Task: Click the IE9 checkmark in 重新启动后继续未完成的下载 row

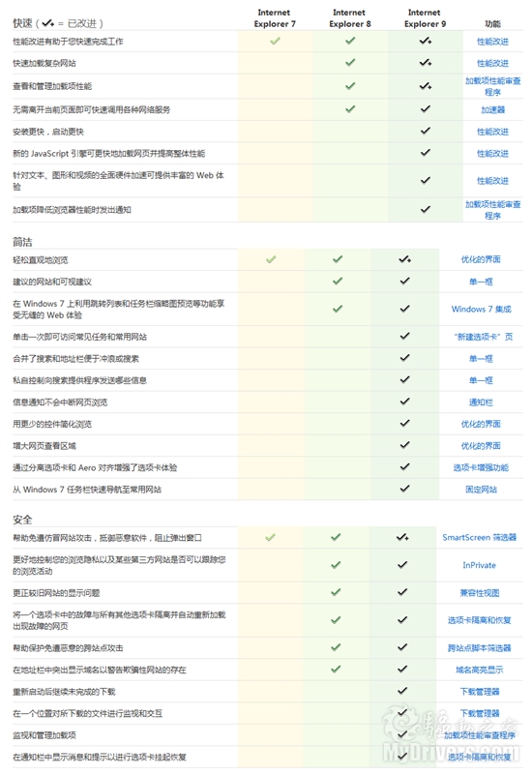Action: tap(402, 691)
